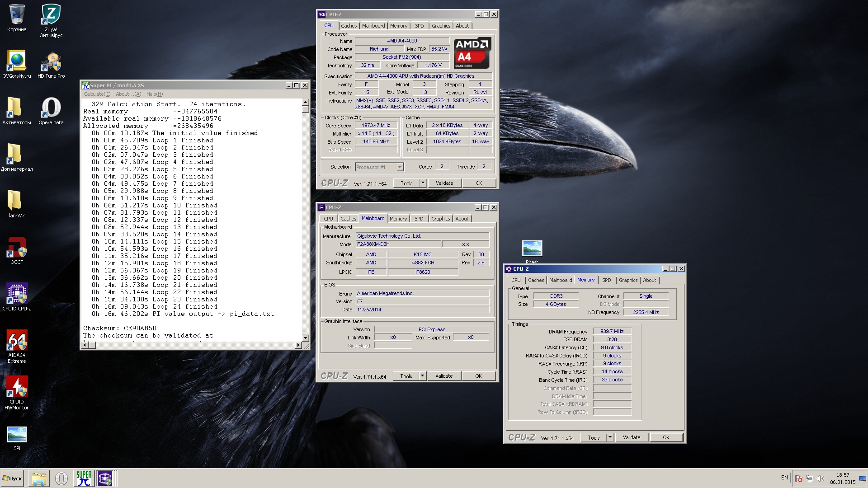
Task: Switch to SPD tab in Memory CPU-Z window
Action: pyautogui.click(x=607, y=280)
